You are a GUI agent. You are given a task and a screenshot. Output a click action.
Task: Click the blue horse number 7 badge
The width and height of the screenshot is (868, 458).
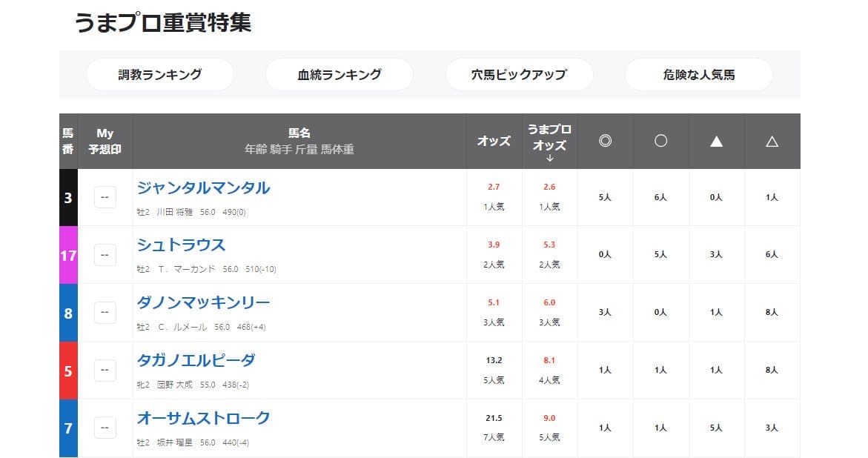[68, 428]
